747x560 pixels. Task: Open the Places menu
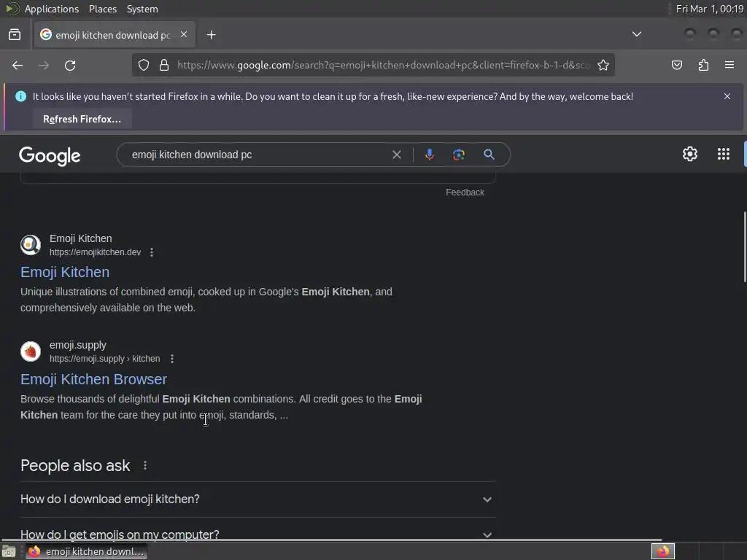coord(102,9)
